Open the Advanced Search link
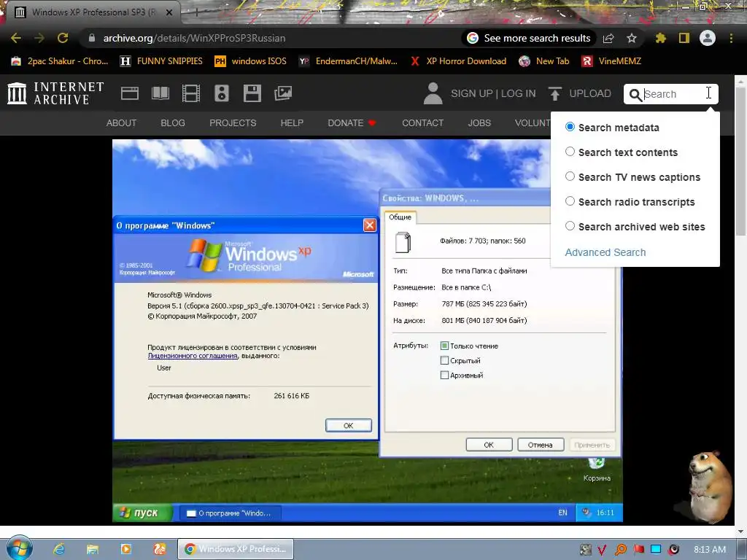Viewport: 747px width, 560px height. coord(605,252)
